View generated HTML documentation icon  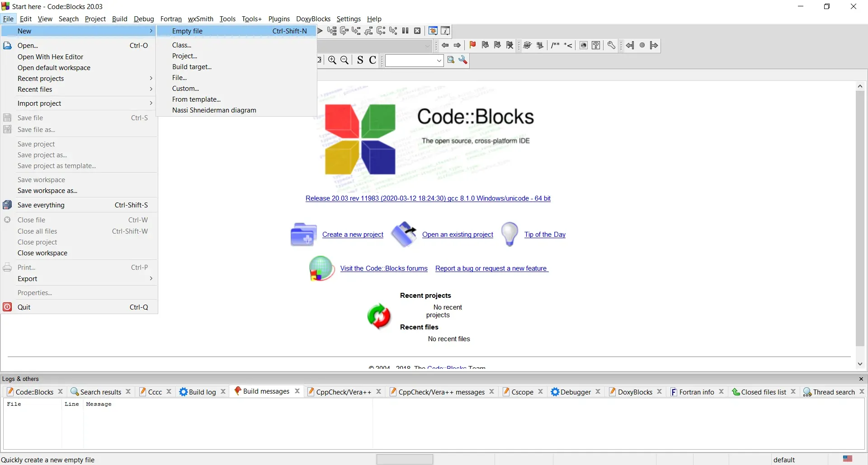(584, 45)
